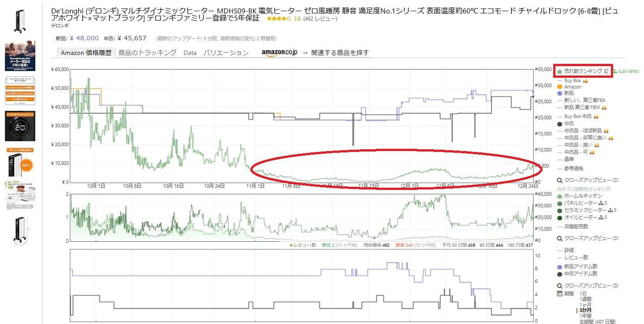The height and width of the screenshot is (324, 644).
Task: Toggle the 新しい、第三者FBA series
Action: click(x=581, y=100)
